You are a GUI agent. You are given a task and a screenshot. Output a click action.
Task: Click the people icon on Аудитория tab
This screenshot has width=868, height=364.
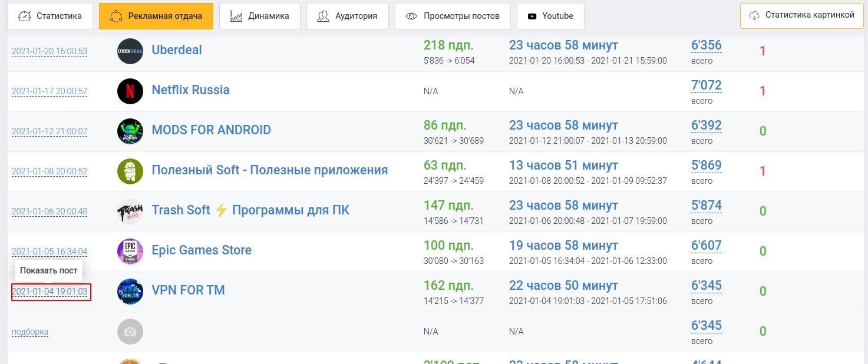[x=323, y=16]
